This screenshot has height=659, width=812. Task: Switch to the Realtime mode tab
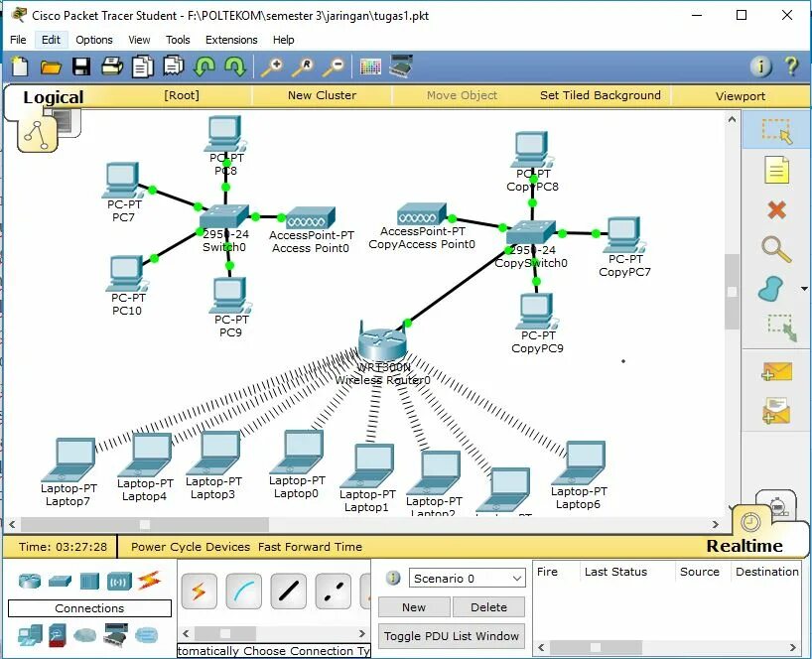[x=744, y=546]
